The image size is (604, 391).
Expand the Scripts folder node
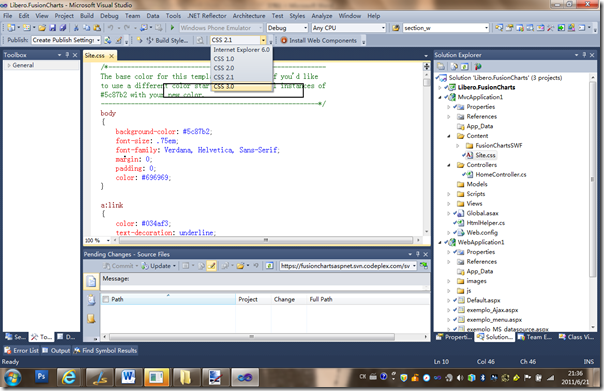(449, 194)
